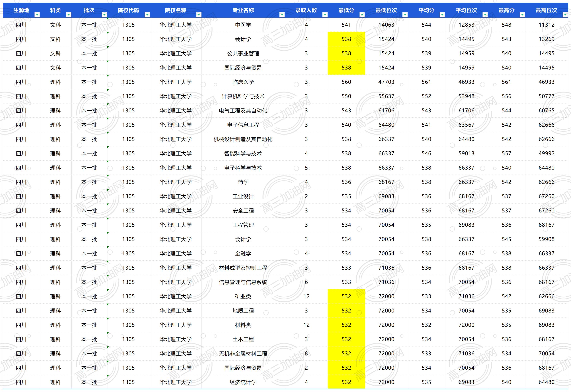Open the 院校名称 column filter dropdown
571x392 pixels.
click(x=198, y=15)
